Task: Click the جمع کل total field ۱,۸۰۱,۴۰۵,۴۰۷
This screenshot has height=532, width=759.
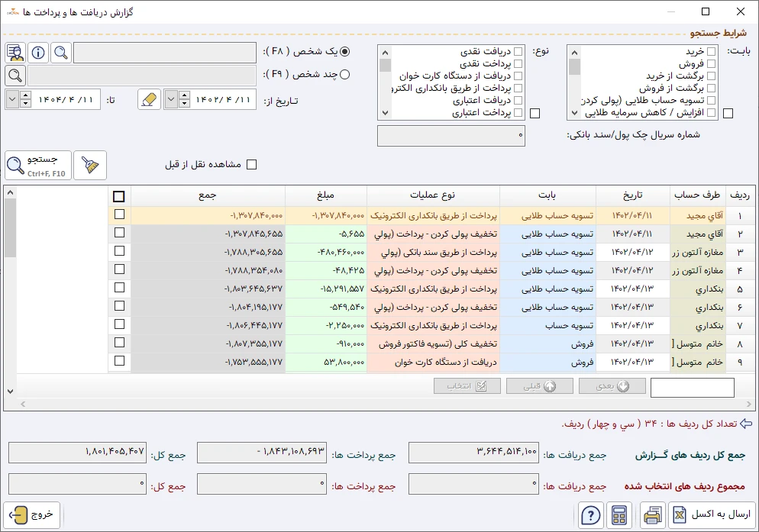Action: pos(77,453)
